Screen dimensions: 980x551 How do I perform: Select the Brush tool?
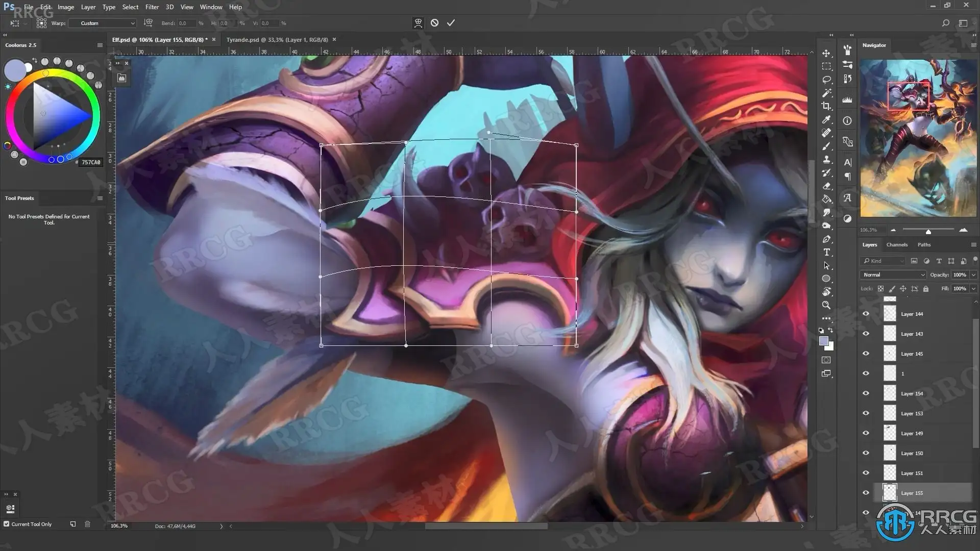coord(826,146)
